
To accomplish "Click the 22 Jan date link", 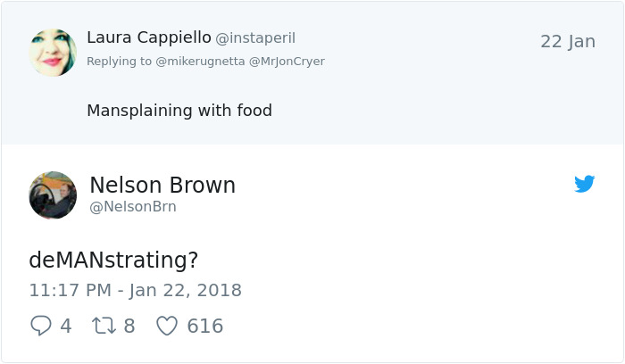I will (568, 41).
